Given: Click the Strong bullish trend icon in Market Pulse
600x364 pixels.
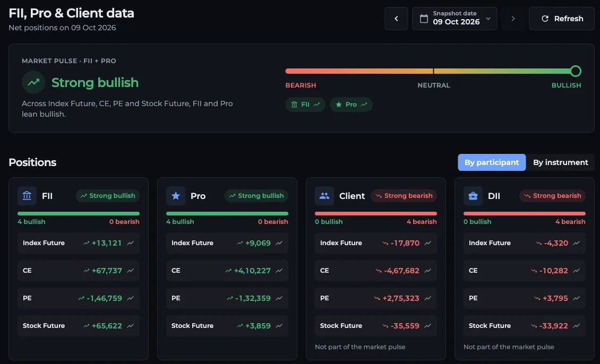Looking at the screenshot, I should (33, 82).
